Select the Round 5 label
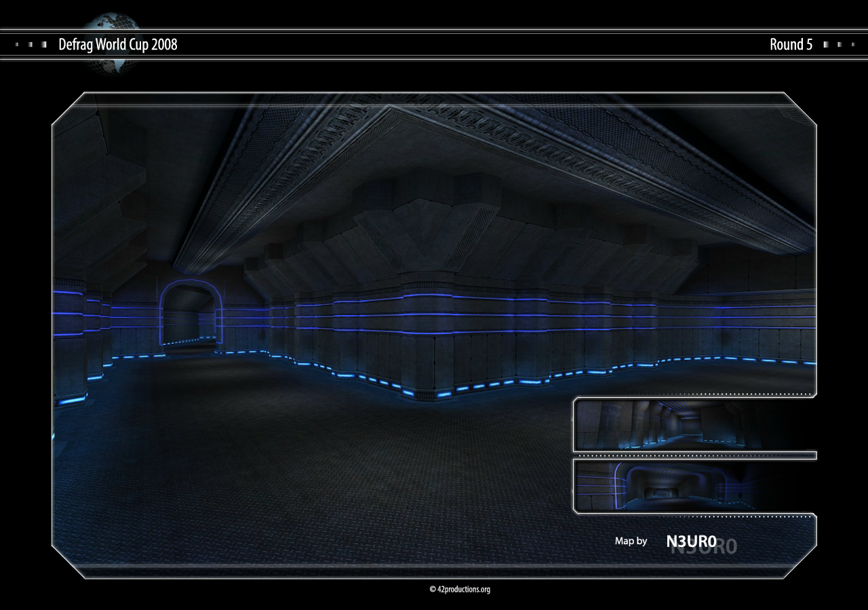The width and height of the screenshot is (868, 610). click(x=791, y=45)
